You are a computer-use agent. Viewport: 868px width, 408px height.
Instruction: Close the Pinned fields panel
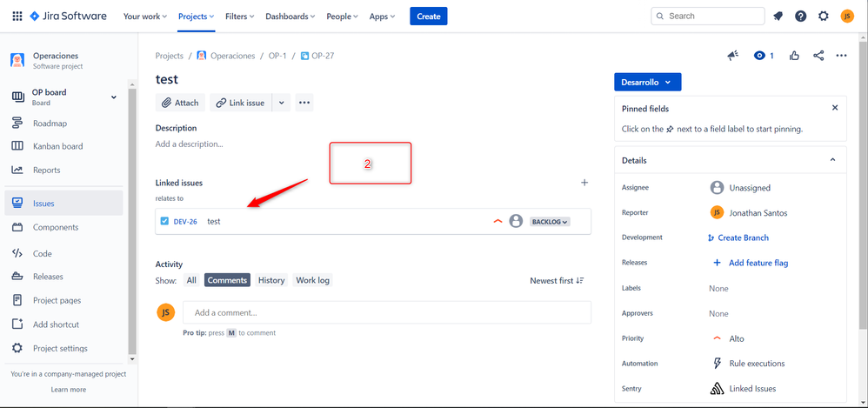pyautogui.click(x=835, y=108)
